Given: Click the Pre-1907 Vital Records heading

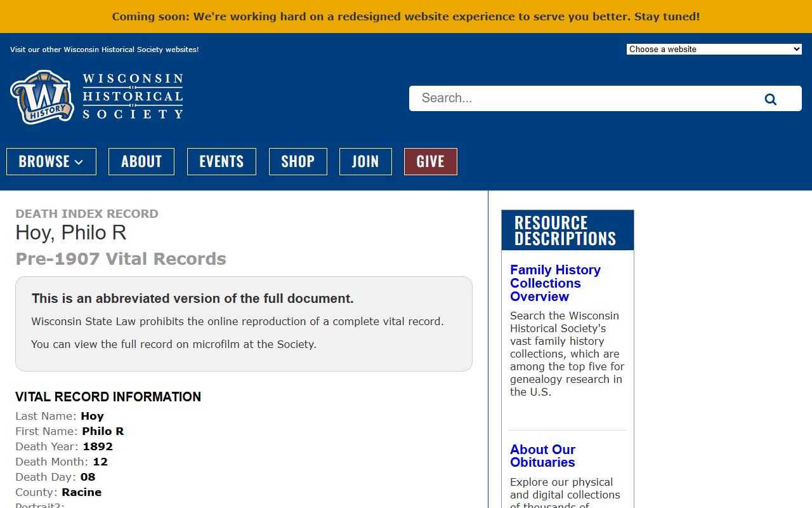Looking at the screenshot, I should point(121,259).
